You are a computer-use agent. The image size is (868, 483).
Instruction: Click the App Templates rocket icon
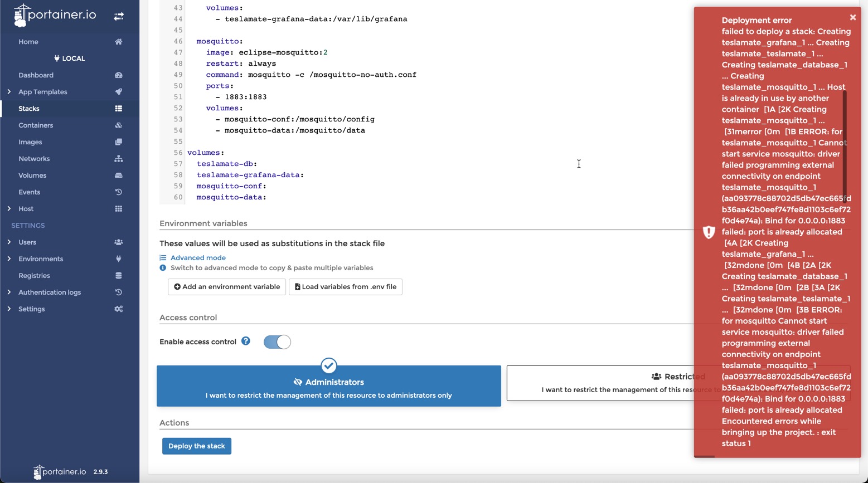click(119, 92)
